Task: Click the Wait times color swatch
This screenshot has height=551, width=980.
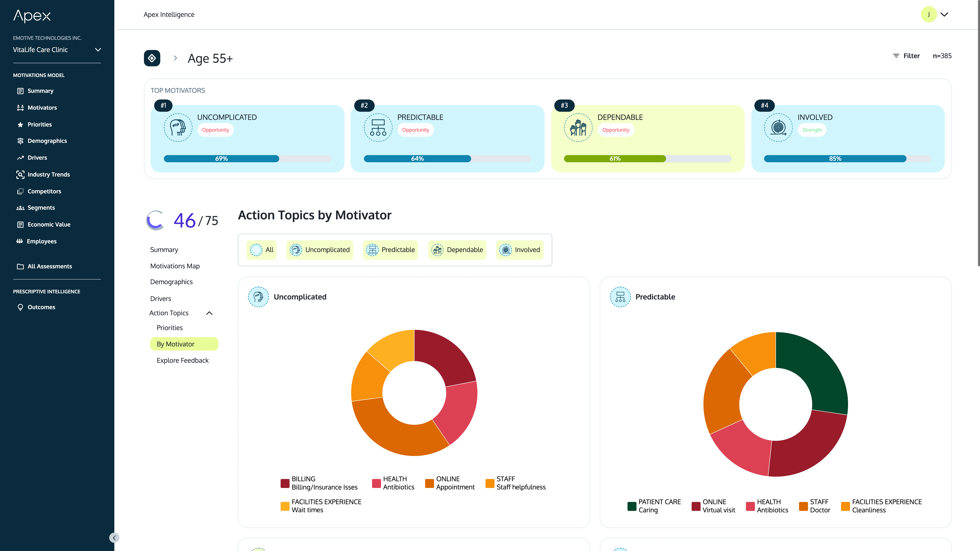Action: click(285, 506)
